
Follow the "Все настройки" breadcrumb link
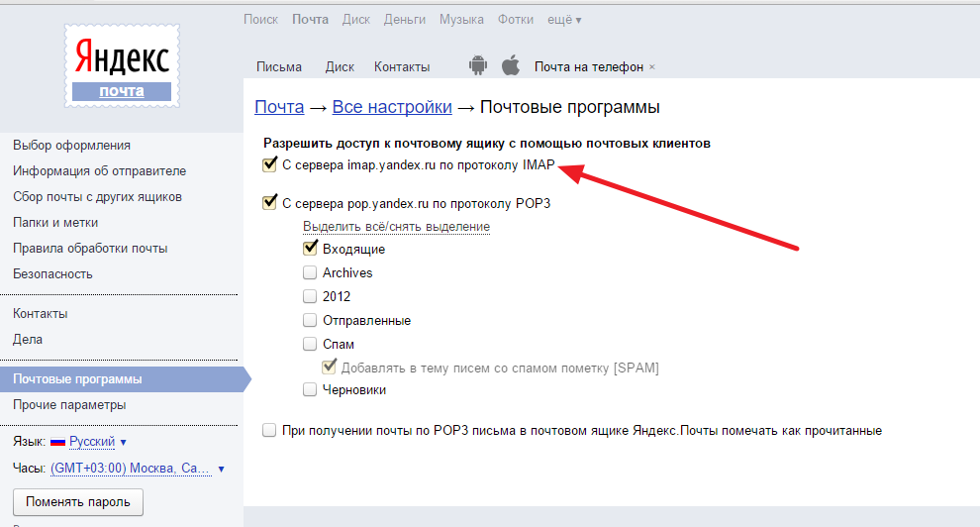click(x=392, y=107)
